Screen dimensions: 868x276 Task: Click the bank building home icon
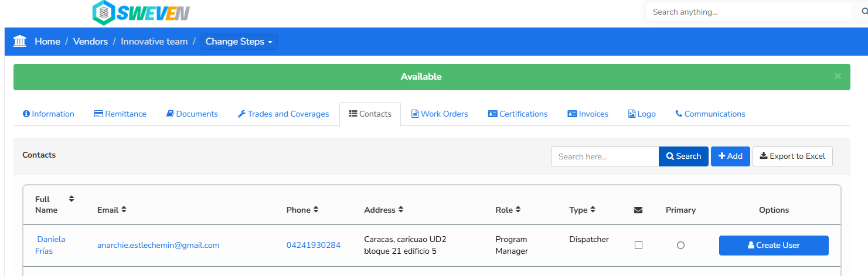pos(20,42)
